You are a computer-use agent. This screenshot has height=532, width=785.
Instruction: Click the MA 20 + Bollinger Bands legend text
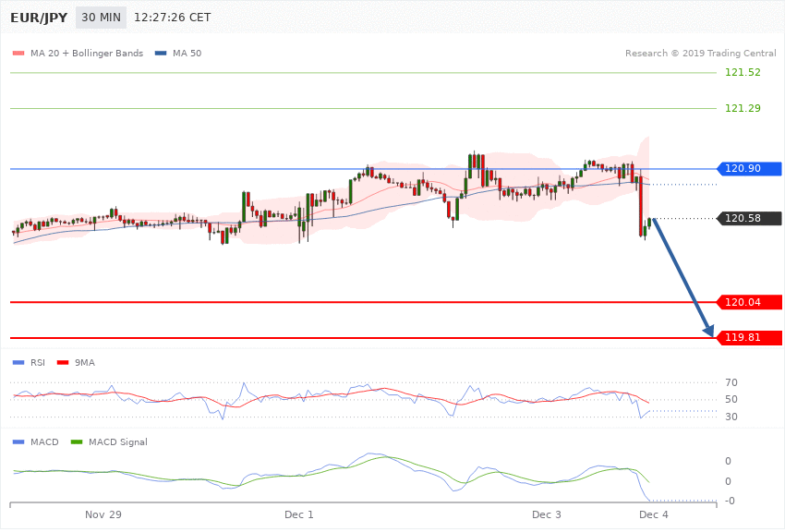tap(87, 53)
